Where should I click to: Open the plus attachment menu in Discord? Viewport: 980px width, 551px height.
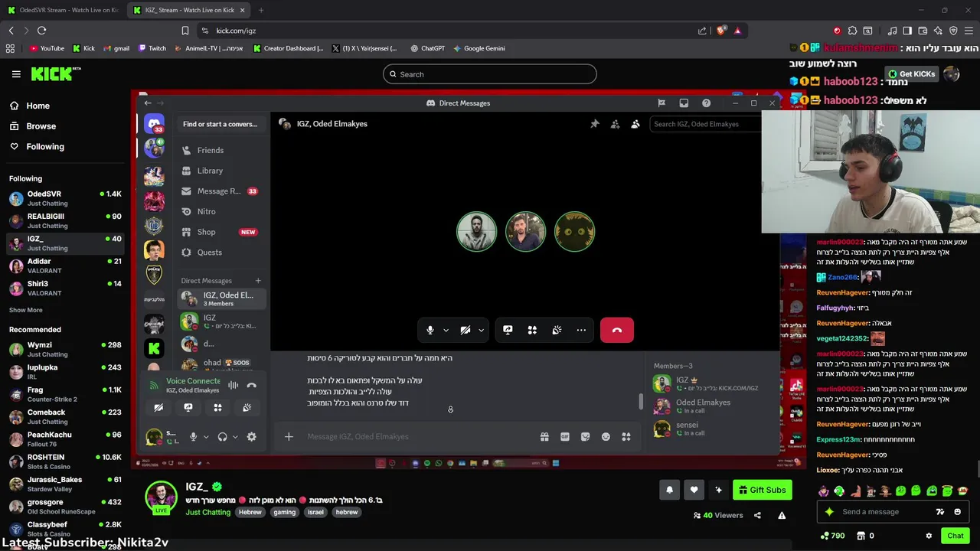[289, 437]
